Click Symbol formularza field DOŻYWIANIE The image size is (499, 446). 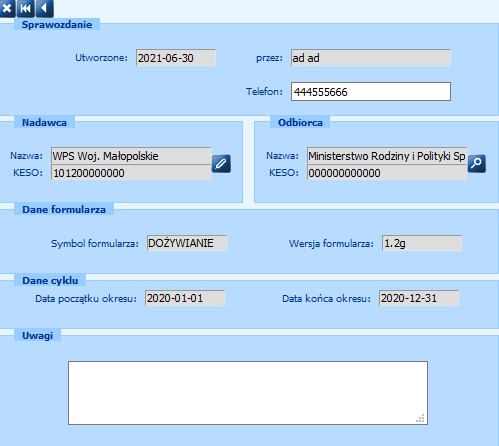tap(187, 243)
